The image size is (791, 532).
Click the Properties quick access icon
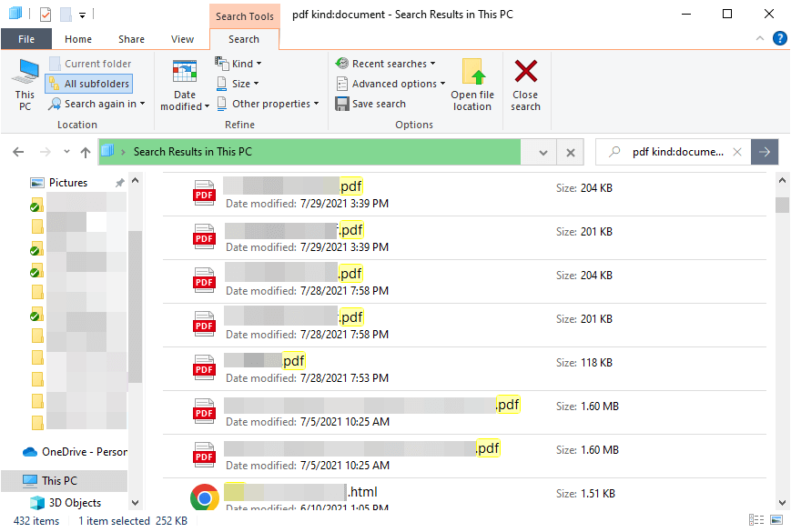[46, 15]
